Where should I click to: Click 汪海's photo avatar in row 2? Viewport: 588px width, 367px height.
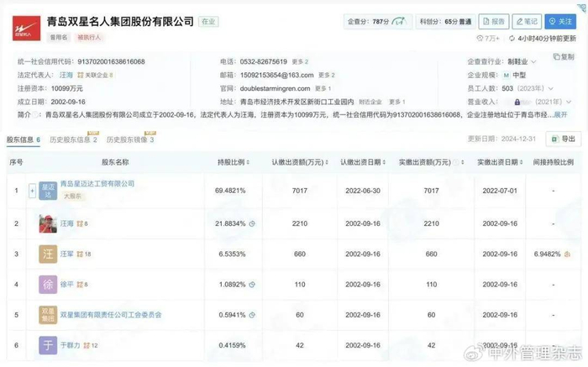click(48, 223)
